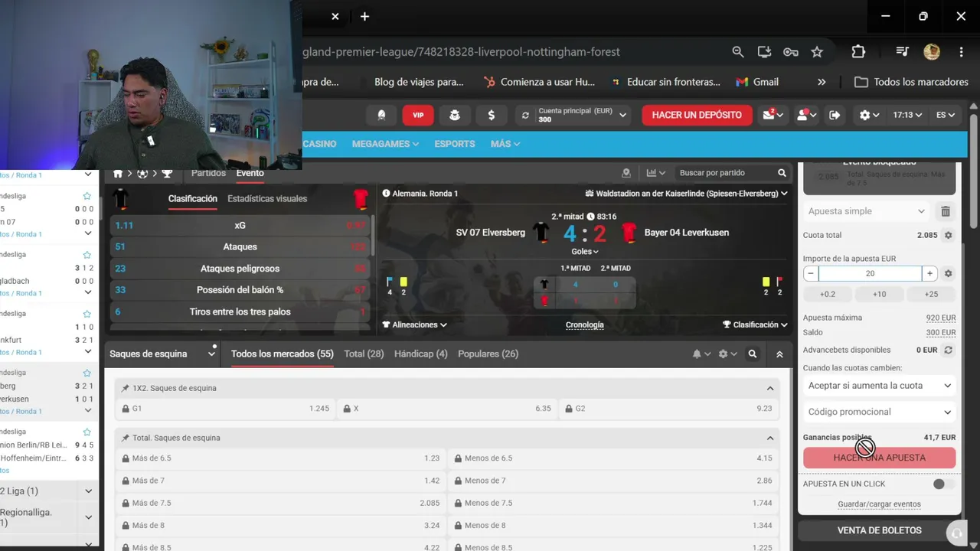
Task: Open the MEGAGAMES menu
Action: [x=385, y=144]
